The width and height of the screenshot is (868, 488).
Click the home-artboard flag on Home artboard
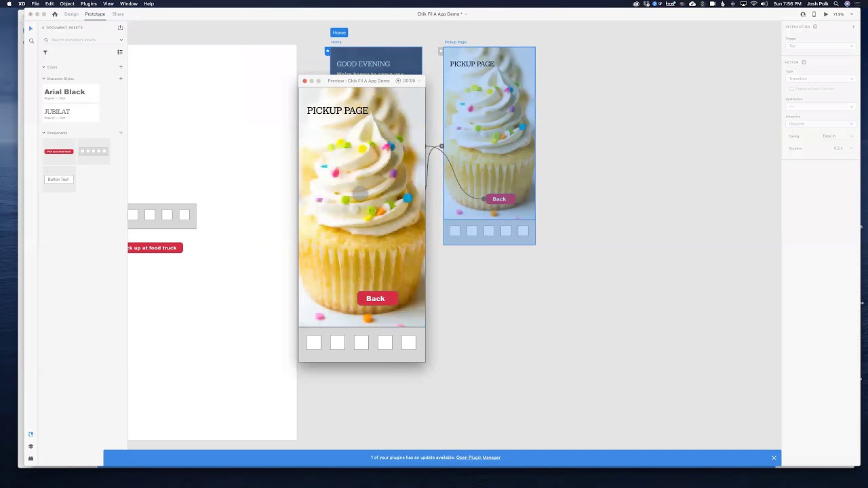click(328, 51)
